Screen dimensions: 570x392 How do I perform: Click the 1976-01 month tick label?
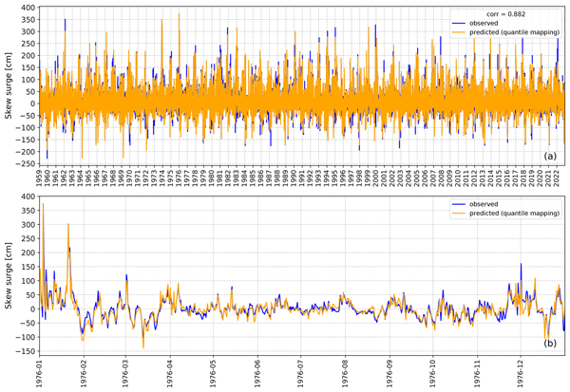pos(39,373)
